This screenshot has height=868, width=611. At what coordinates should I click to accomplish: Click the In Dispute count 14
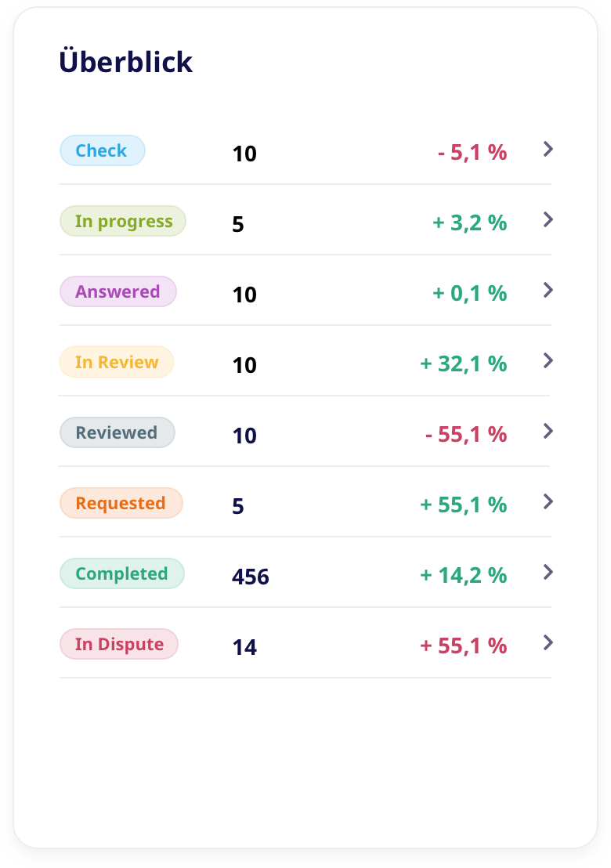[244, 648]
